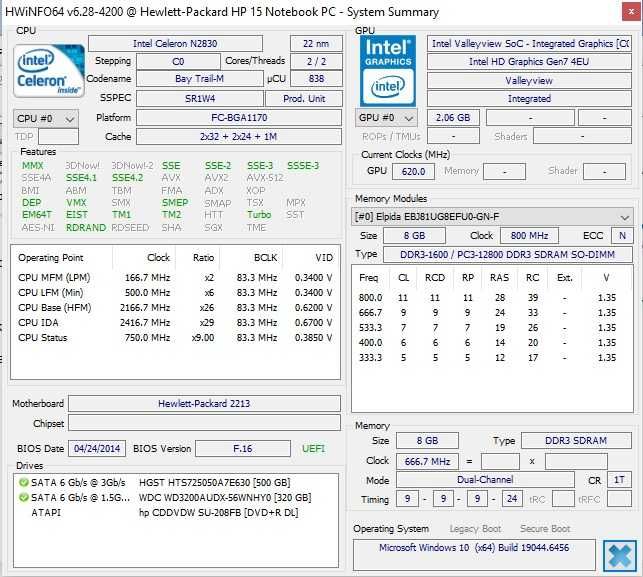Click the 22 nm process field
Image resolution: width=643 pixels, height=577 pixels.
point(316,43)
